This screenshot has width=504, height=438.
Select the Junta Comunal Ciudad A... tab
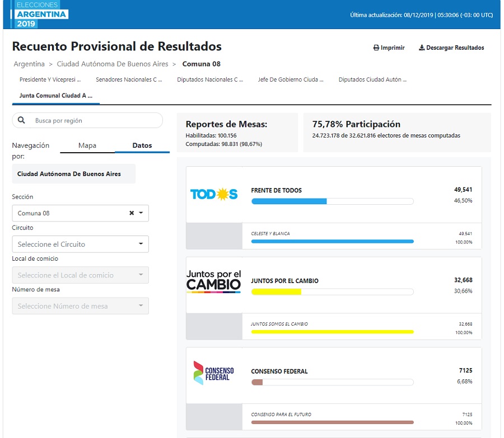coord(56,95)
